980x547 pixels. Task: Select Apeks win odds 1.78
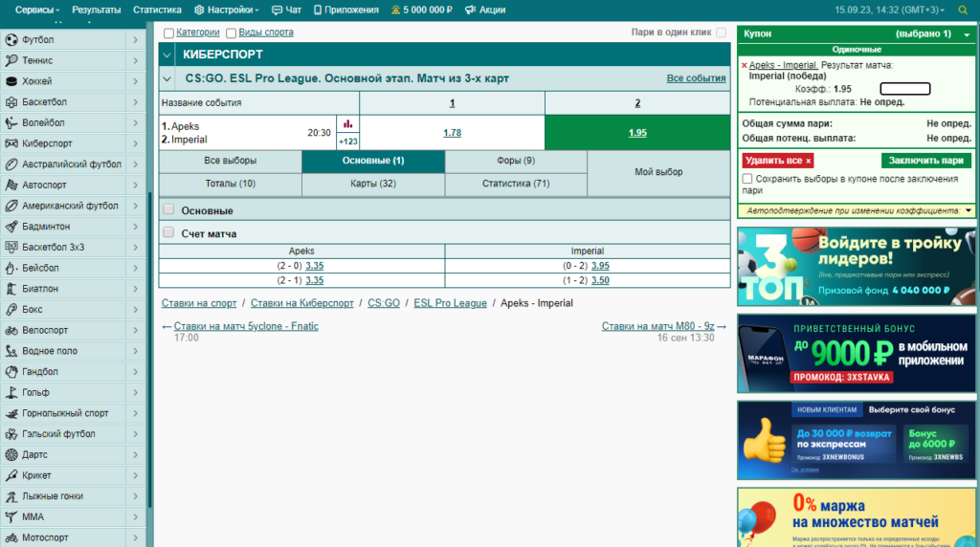452,132
